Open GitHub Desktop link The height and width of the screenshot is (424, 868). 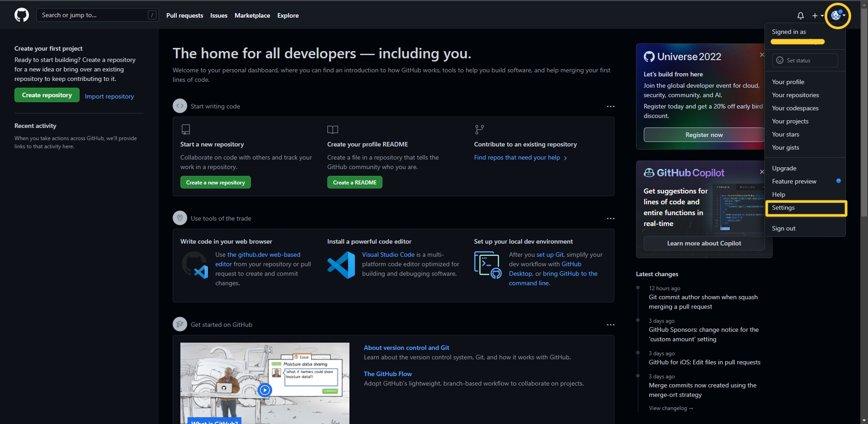pos(545,269)
